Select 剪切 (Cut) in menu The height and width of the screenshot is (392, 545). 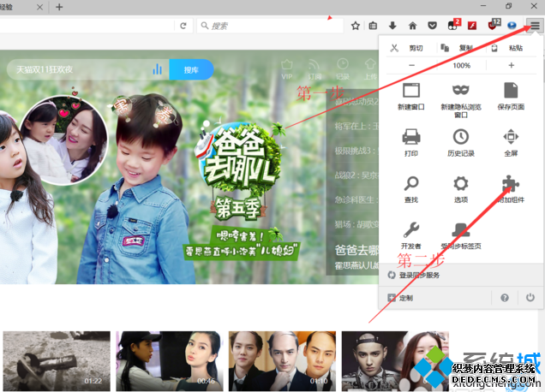[x=408, y=48]
